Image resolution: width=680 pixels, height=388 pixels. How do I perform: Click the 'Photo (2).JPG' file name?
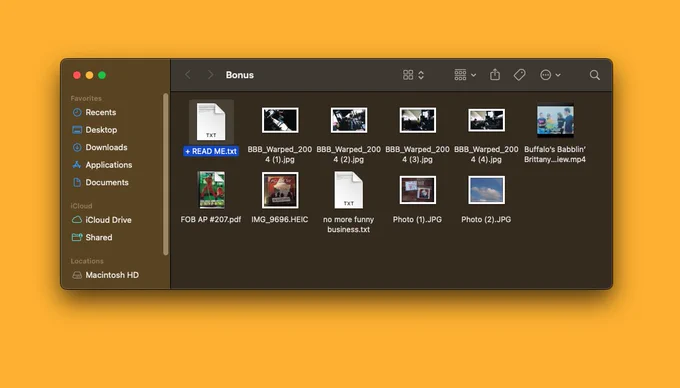point(486,219)
